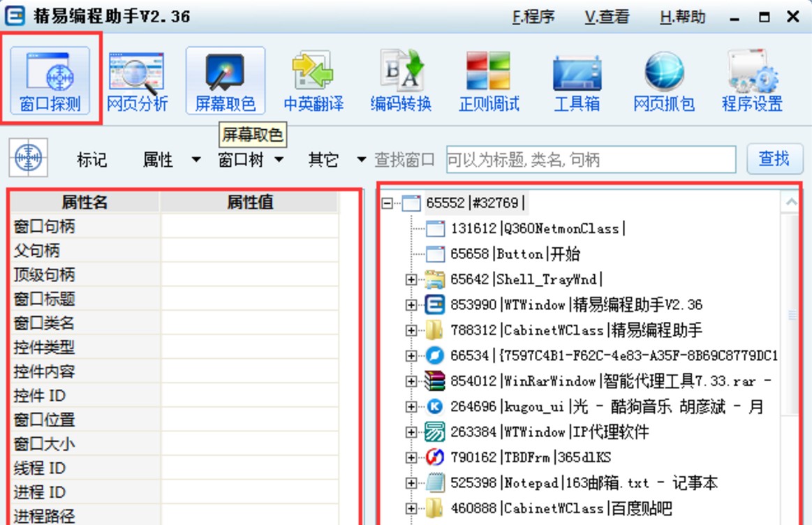Viewport: 812px width, 525px height.
Task: Click the icon of Q360NetmonClass row
Action: click(435, 228)
